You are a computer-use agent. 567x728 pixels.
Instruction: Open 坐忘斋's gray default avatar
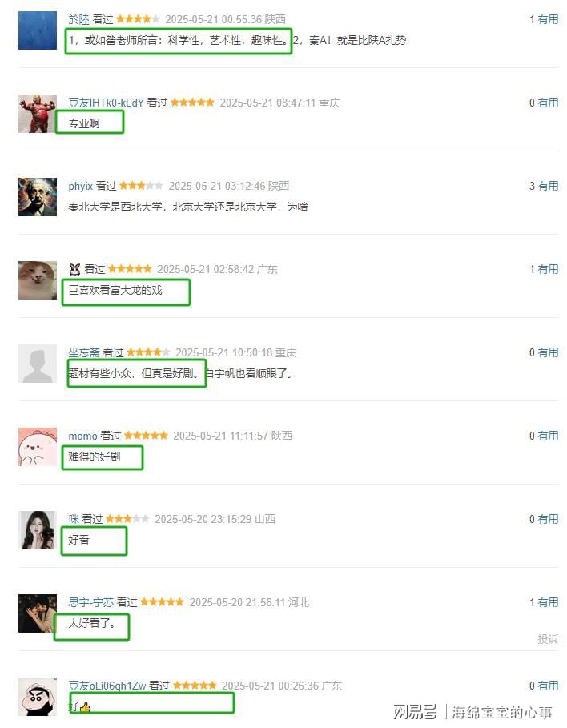[x=38, y=364]
